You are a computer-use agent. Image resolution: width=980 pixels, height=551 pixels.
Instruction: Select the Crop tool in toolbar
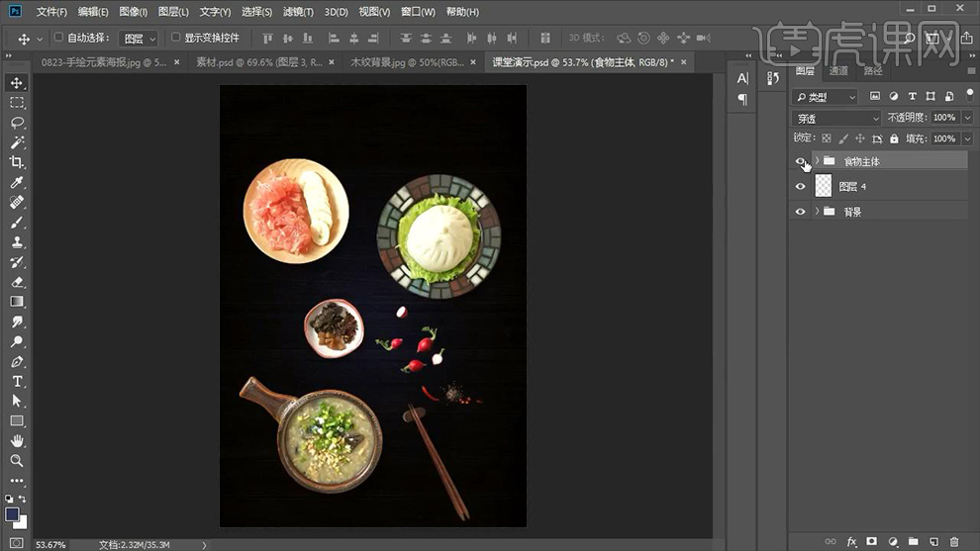pos(17,162)
